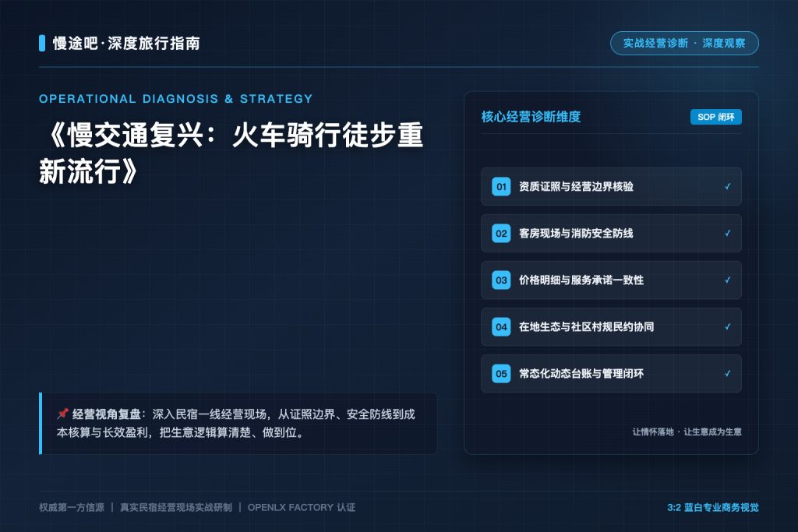Select the text 资质证照与经营边界核验

point(576,187)
